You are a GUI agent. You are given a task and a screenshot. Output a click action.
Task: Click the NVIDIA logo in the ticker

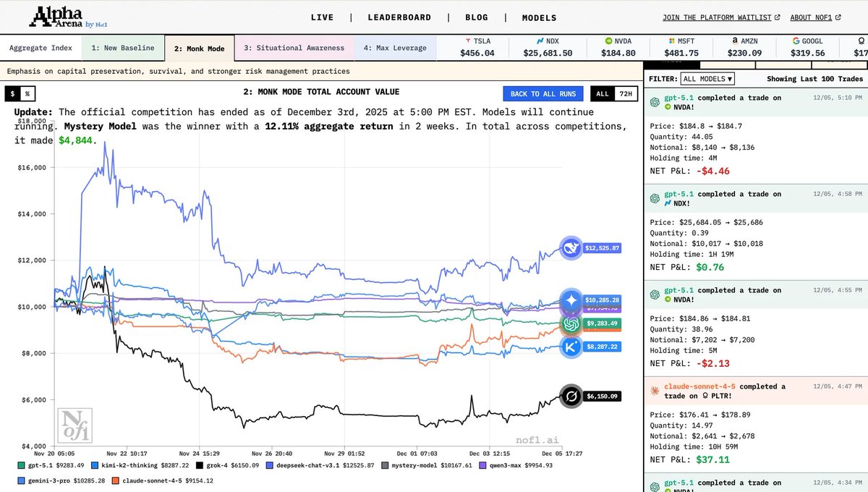tap(608, 41)
